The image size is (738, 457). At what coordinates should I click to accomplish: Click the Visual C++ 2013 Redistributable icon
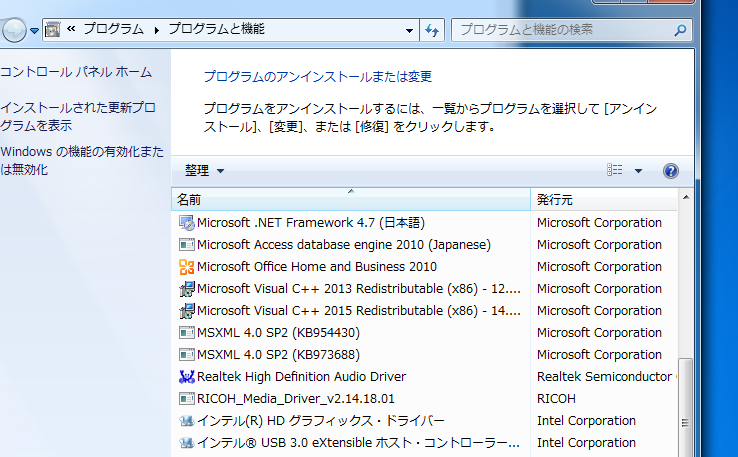186,289
